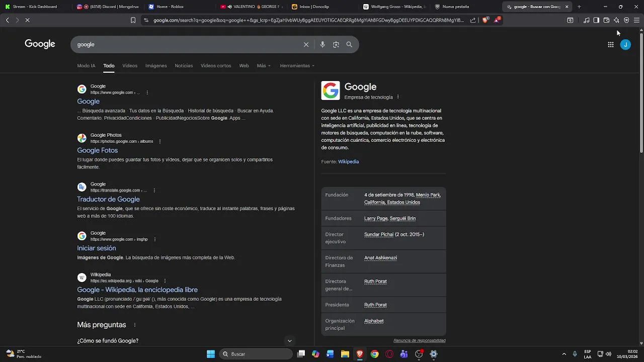Open Google - Wikipedia, la enciclopedia libre

point(137,290)
